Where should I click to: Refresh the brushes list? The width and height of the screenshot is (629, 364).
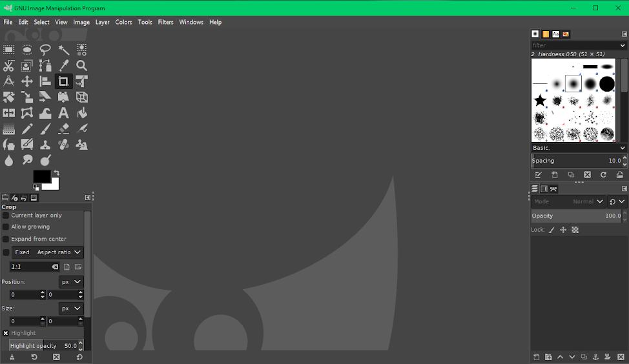coord(603,175)
